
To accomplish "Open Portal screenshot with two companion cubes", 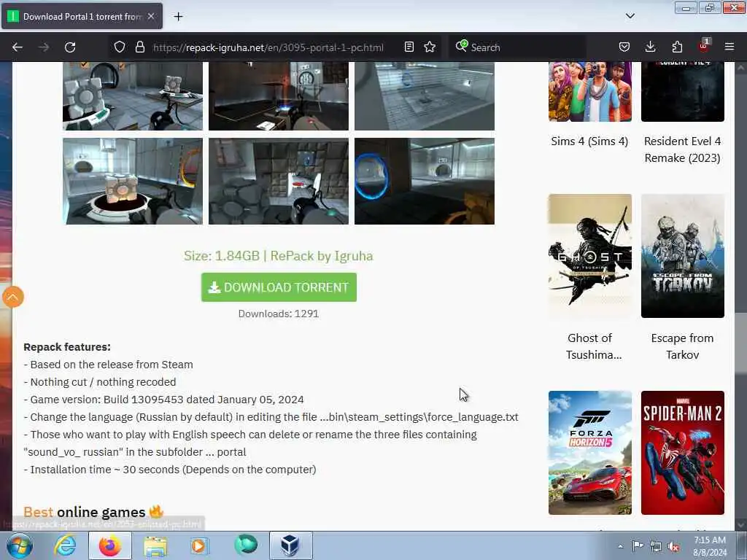I will (133, 96).
